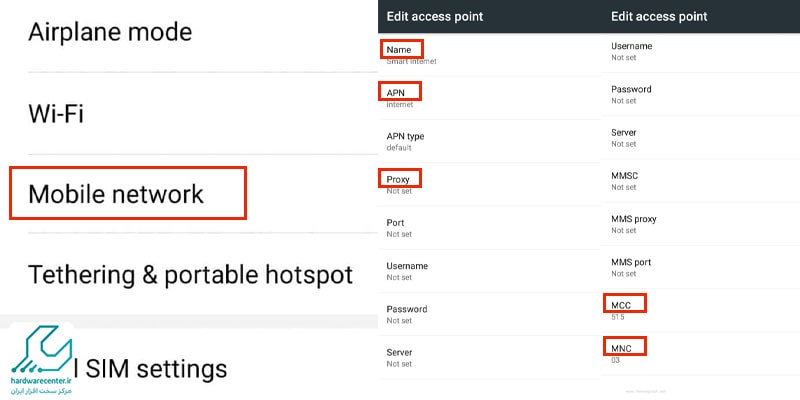Viewport: 800px width, 400px height.
Task: Edit Username in the middle panel
Action: (489, 271)
